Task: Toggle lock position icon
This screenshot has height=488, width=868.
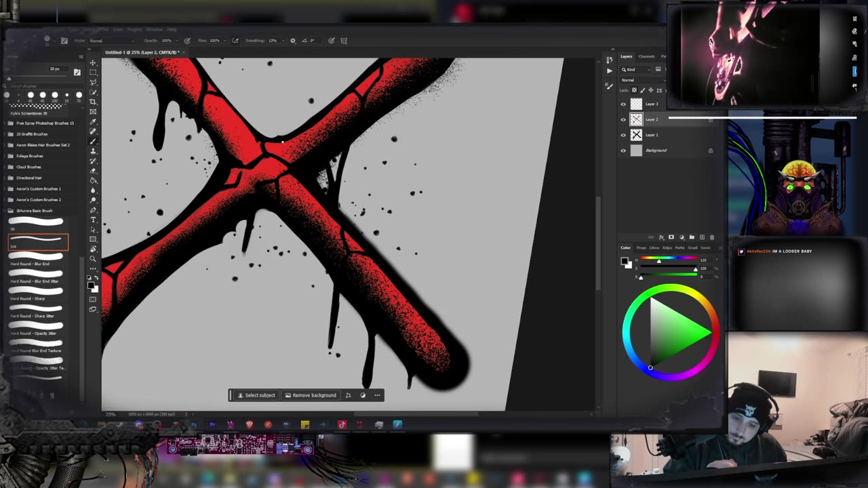Action: tap(650, 90)
